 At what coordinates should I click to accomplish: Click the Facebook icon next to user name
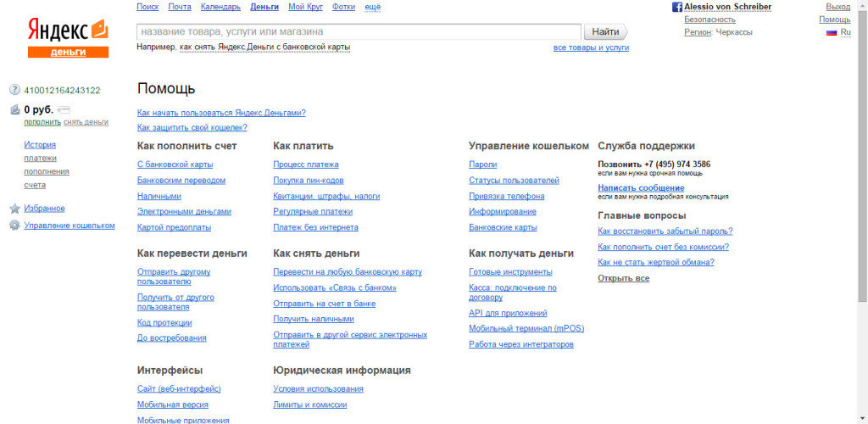[x=677, y=7]
